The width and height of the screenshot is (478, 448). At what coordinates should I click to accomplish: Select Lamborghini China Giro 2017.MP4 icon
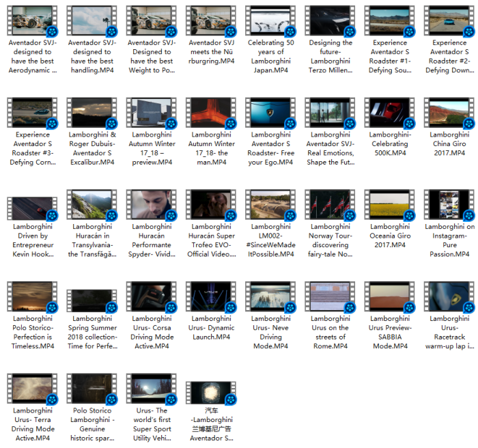coord(449,113)
